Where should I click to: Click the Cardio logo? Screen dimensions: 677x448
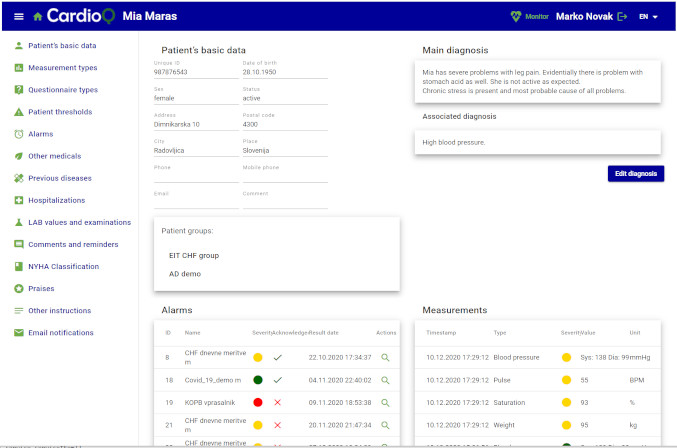(80, 16)
